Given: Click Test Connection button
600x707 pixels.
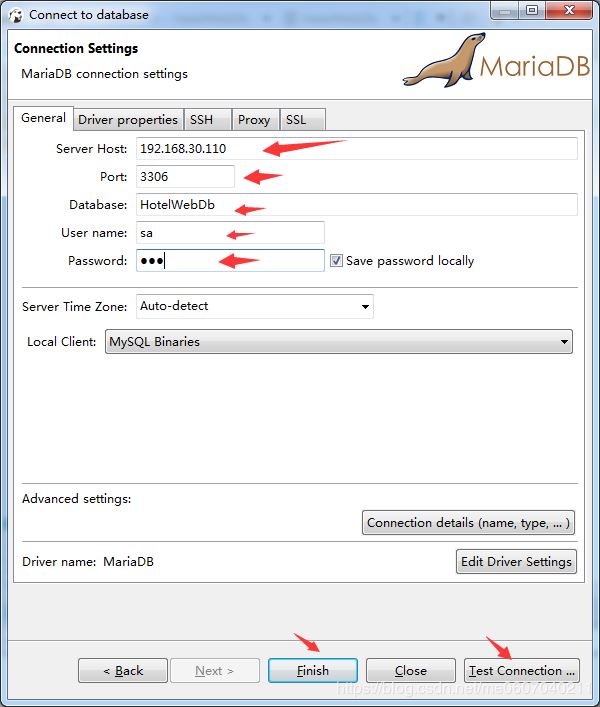Looking at the screenshot, I should pyautogui.click(x=522, y=670).
